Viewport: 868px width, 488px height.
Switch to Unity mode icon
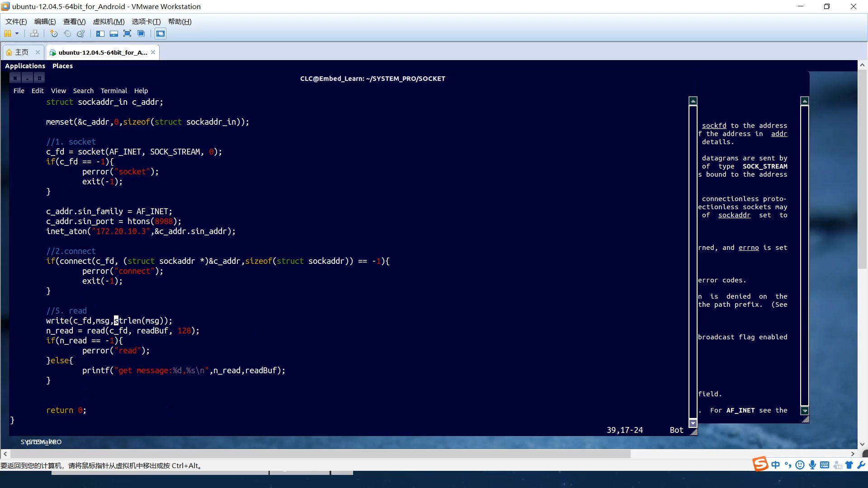141,33
